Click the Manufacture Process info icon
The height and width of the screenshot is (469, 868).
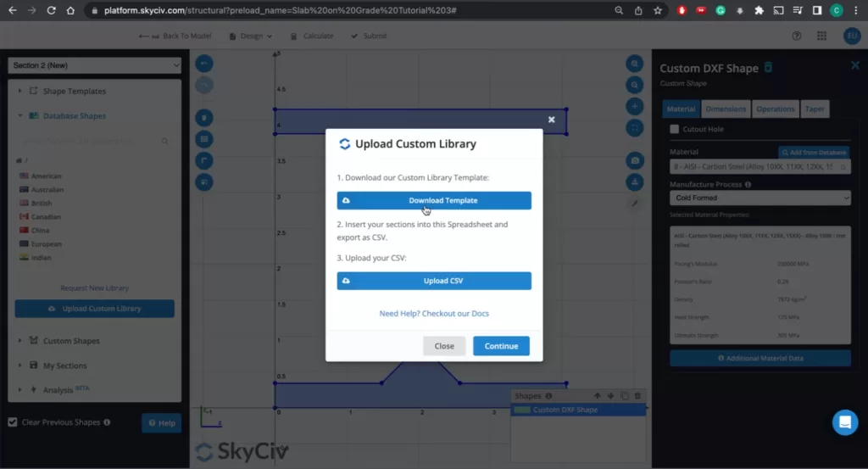748,184
